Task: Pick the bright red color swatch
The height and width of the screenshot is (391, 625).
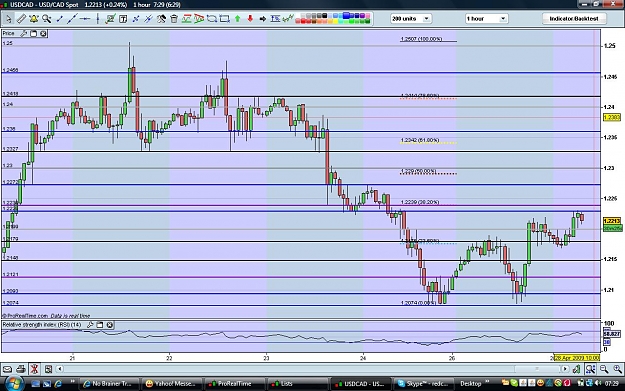Action: pyautogui.click(x=303, y=21)
